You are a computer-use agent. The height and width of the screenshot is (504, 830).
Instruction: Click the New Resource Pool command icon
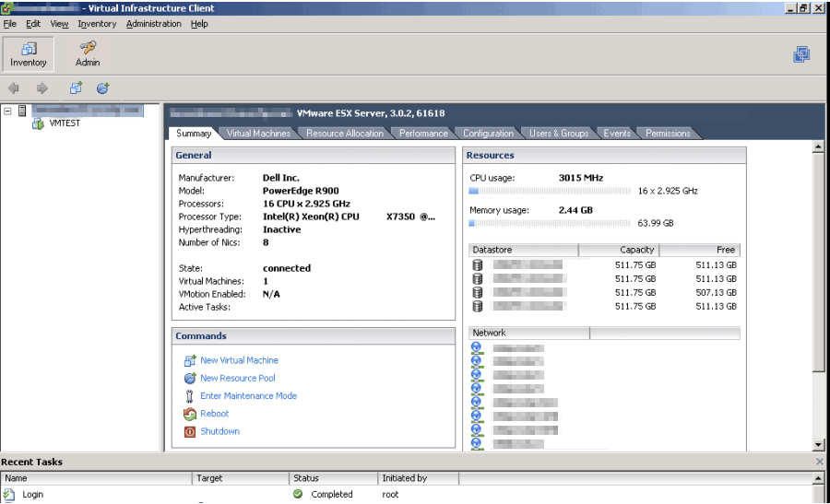[x=189, y=378]
